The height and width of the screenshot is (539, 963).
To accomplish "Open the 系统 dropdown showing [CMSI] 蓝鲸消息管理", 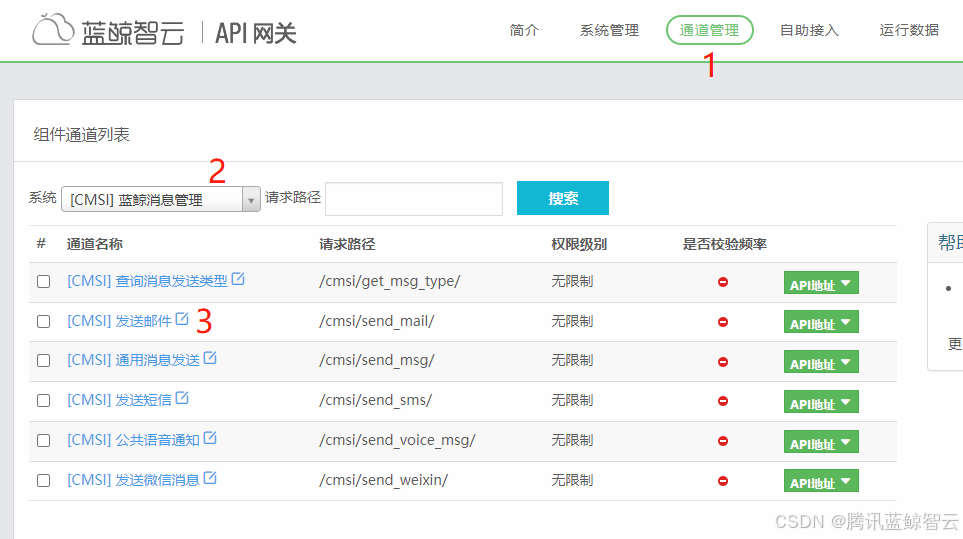I will pyautogui.click(x=161, y=200).
